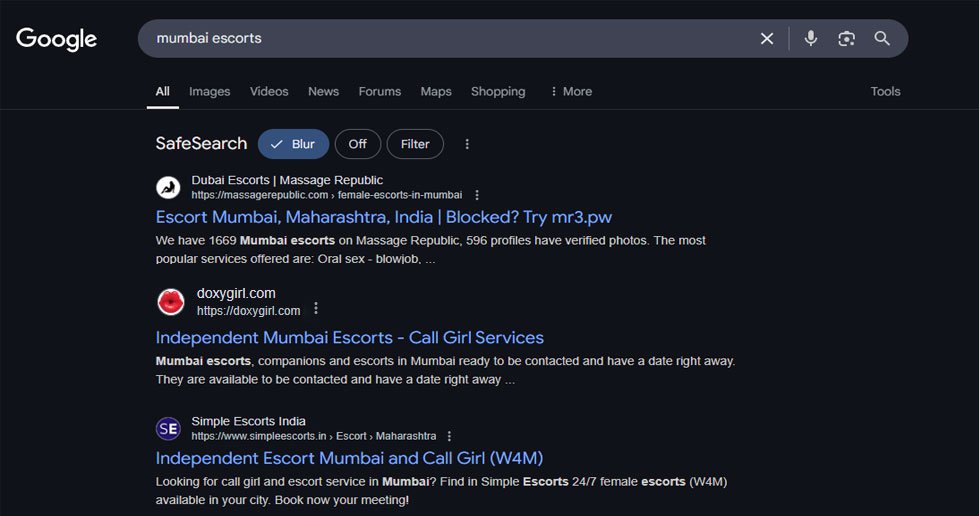The width and height of the screenshot is (979, 516).
Task: Open three-dot menu beside massagerepublic.com URL
Action: pyautogui.click(x=477, y=195)
